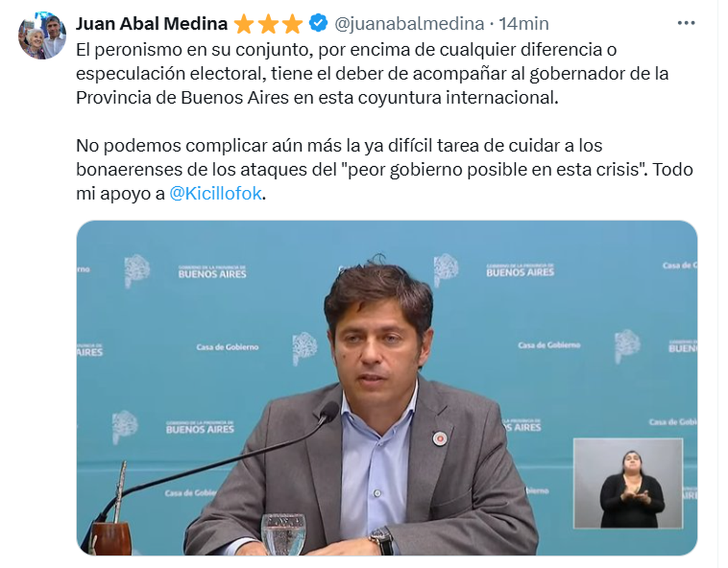728x568 pixels.
Task: Open Juan Abal Medina's profile avatar
Action: point(42,35)
